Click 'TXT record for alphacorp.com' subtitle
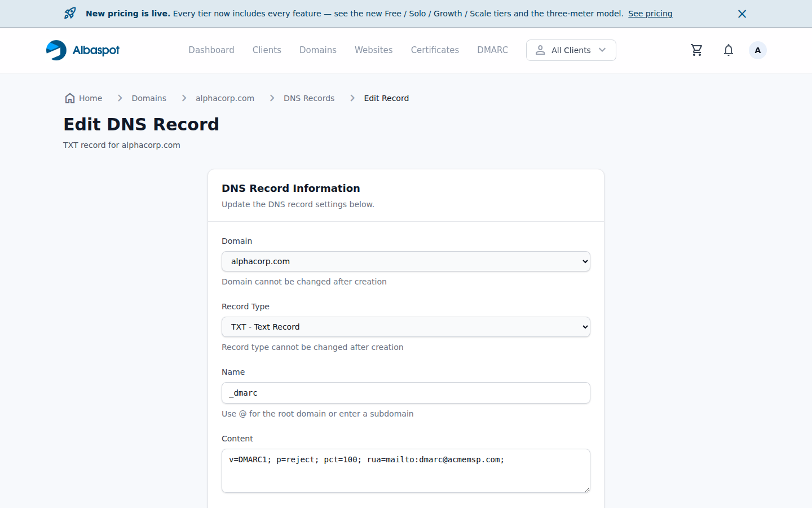This screenshot has width=812, height=508. [x=122, y=145]
